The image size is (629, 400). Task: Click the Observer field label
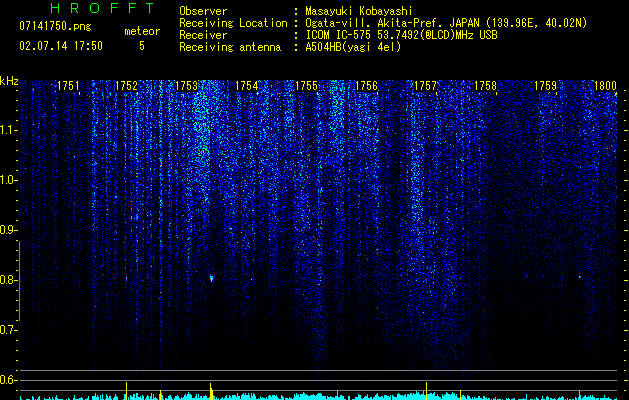click(x=203, y=11)
